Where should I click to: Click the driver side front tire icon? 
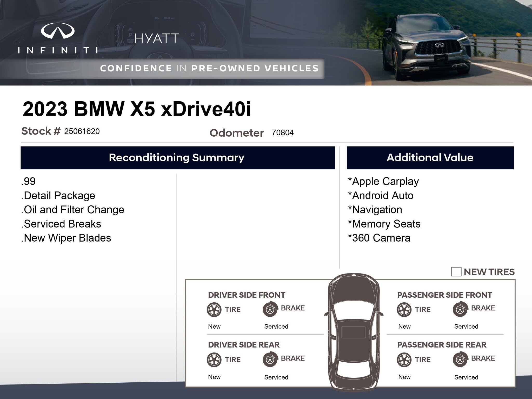(214, 309)
